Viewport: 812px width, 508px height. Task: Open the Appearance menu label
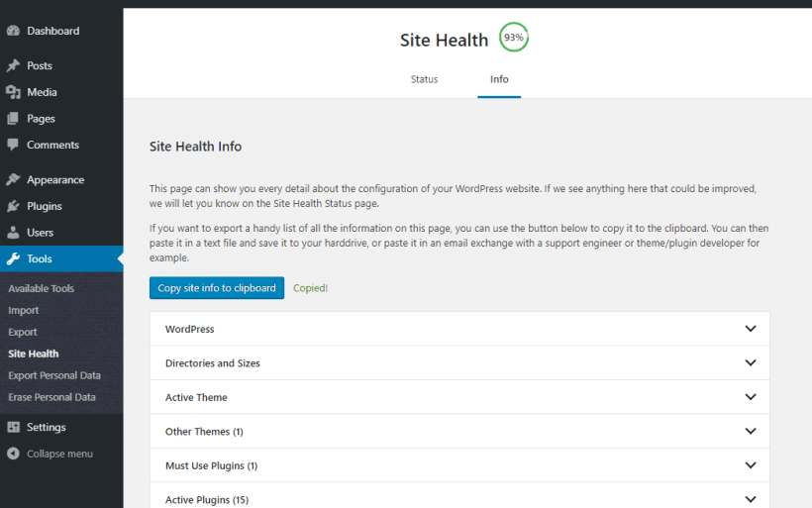(x=55, y=180)
